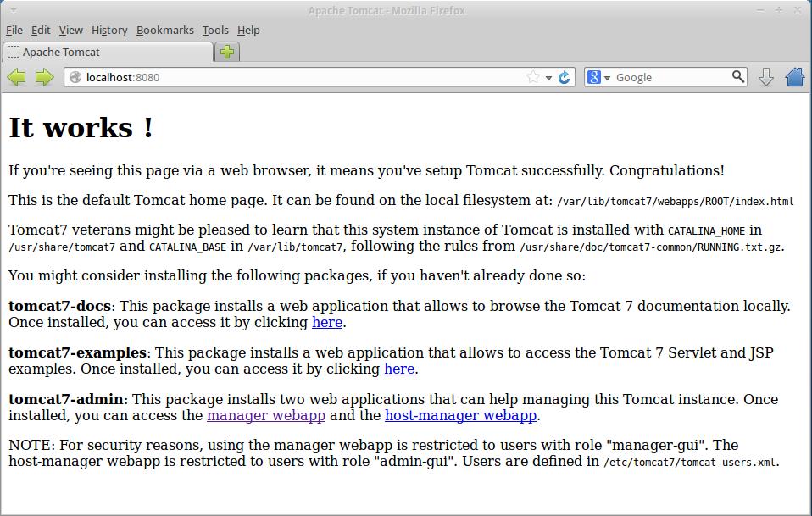Go forward with the green forward arrow
Screen dimensions: 812x516
coord(45,78)
